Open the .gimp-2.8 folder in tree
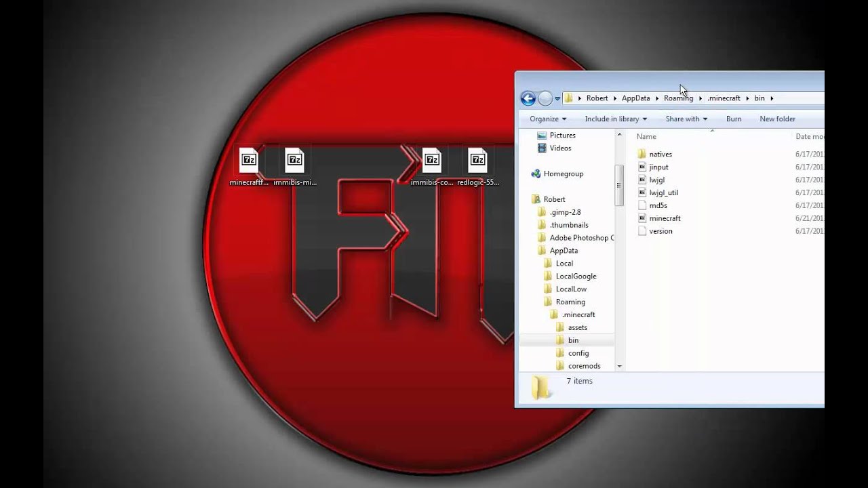 pos(559,212)
